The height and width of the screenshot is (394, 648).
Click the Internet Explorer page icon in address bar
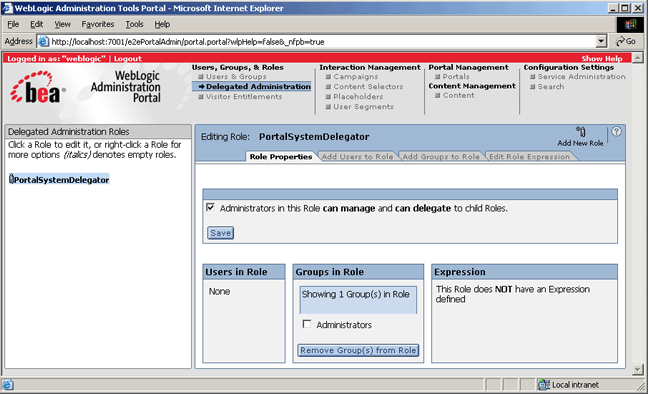click(43, 41)
